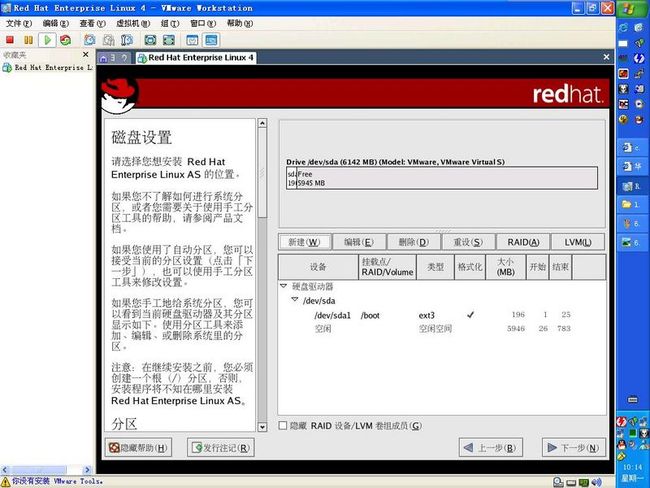The width and height of the screenshot is (650, 488).
Task: Click the sidebar horizontal scroll left arrow
Action: tap(5, 470)
